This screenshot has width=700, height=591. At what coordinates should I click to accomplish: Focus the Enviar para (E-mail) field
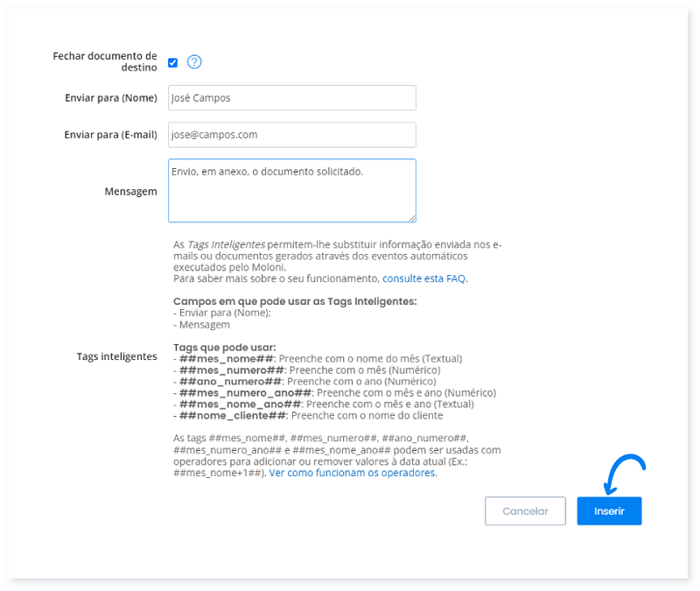click(x=291, y=135)
